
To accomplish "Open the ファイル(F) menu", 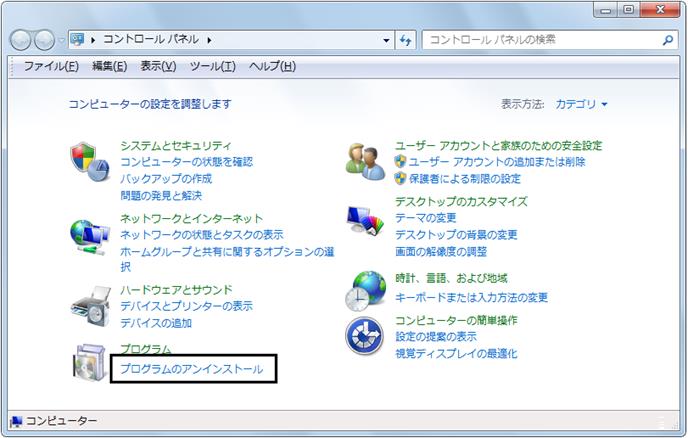I will tap(51, 66).
